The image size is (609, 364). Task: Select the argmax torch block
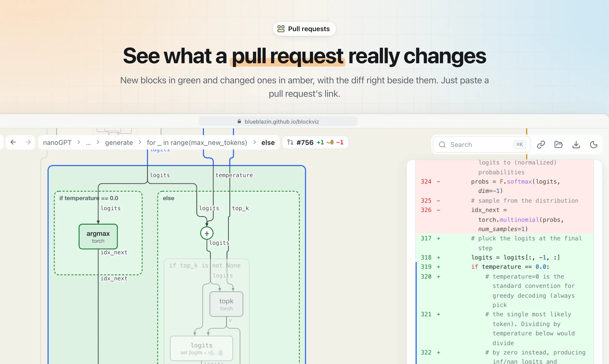coord(98,237)
